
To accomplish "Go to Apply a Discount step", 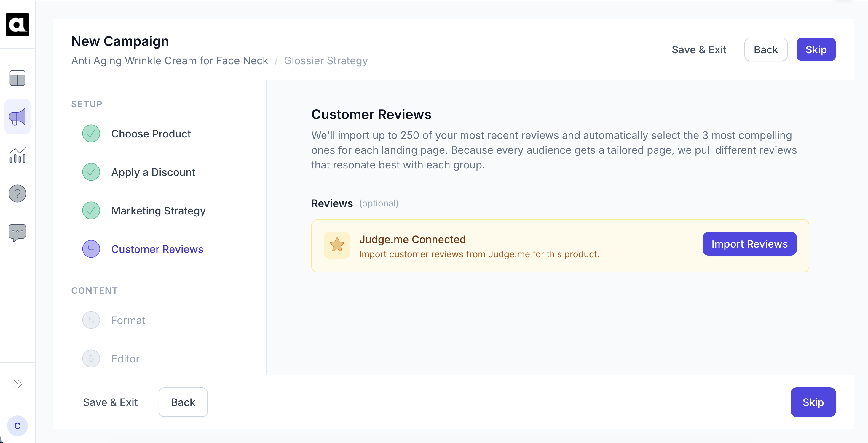I will coord(153,172).
